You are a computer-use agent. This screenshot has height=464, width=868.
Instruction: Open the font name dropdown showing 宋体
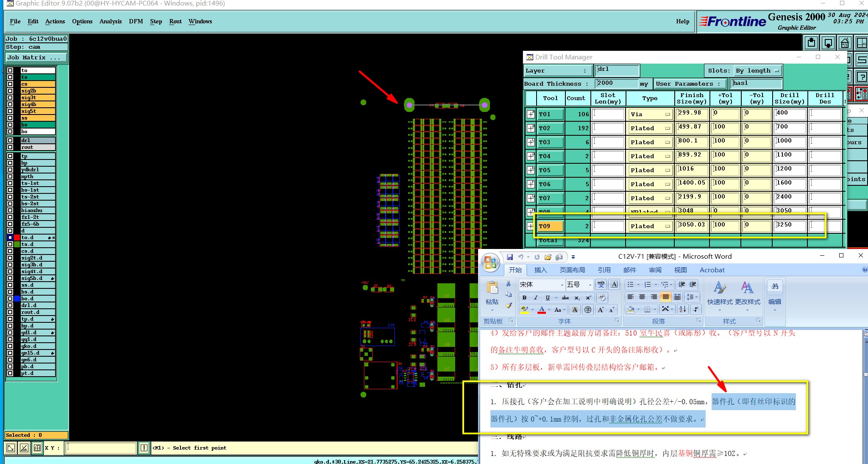[562, 285]
